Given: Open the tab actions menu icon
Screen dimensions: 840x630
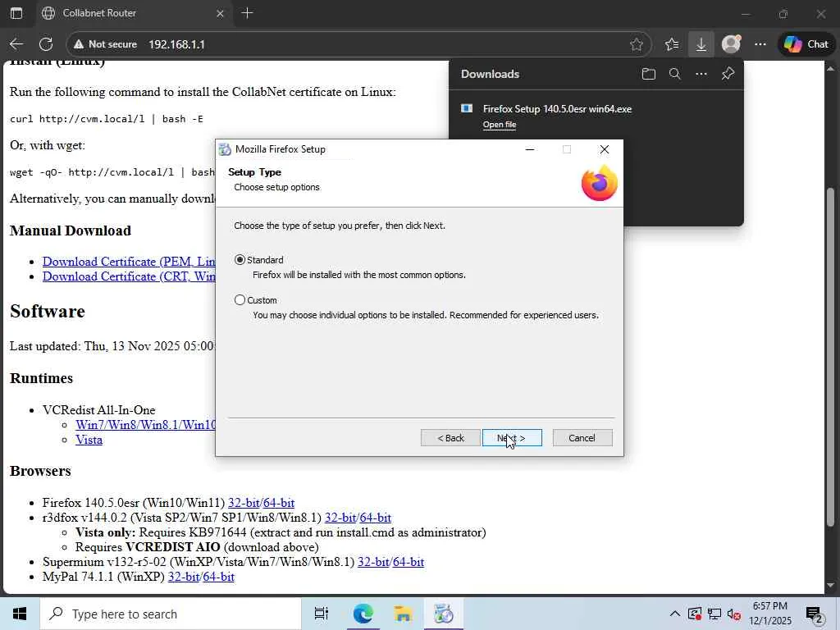Looking at the screenshot, I should coord(16,13).
